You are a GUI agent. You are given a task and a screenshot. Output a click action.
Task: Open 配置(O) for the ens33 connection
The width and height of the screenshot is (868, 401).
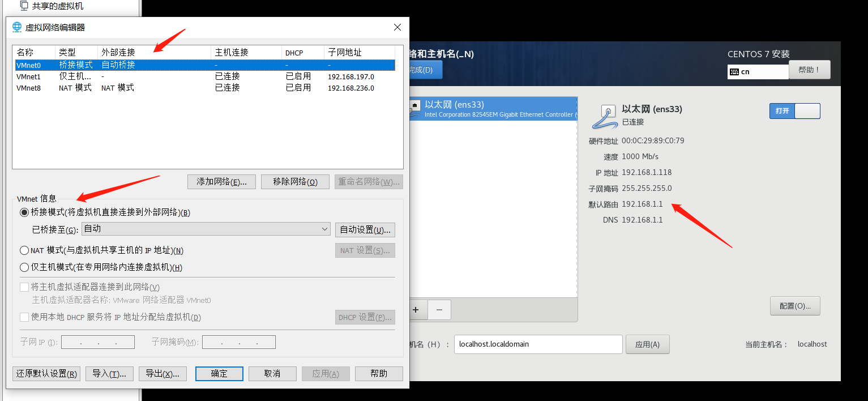[794, 305]
